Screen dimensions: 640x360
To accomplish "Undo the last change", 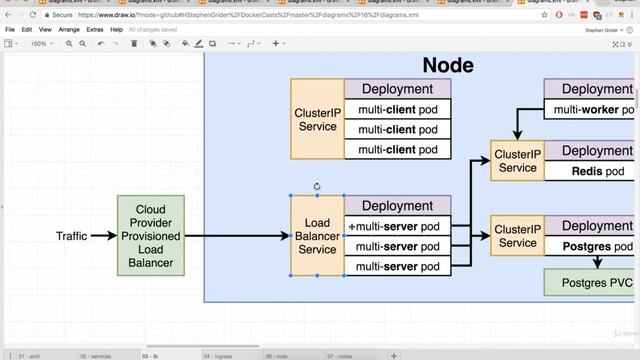I will coord(101,43).
